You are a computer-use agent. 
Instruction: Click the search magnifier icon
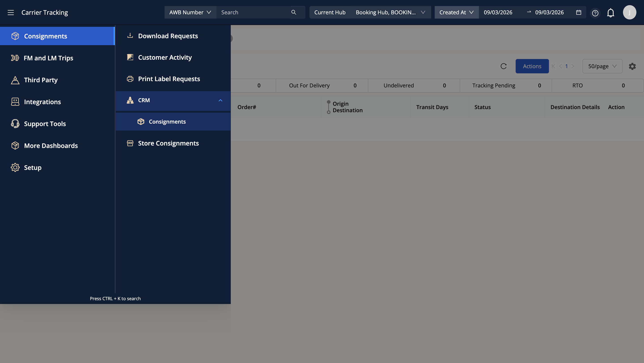pos(294,12)
